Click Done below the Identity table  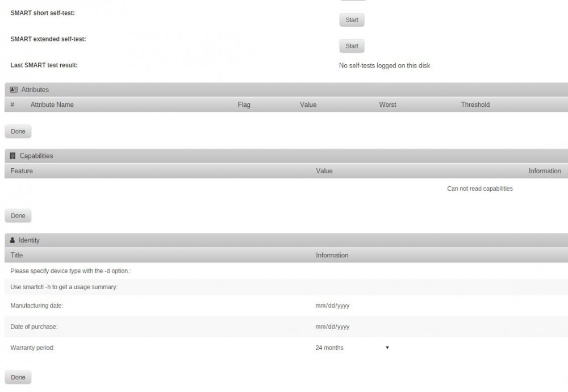[18, 377]
